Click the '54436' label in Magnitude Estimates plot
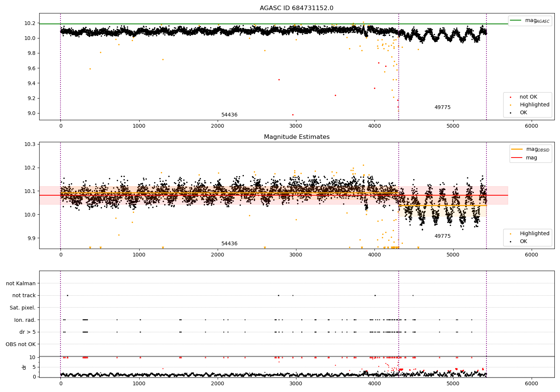The width and height of the screenshot is (560, 392). [229, 244]
